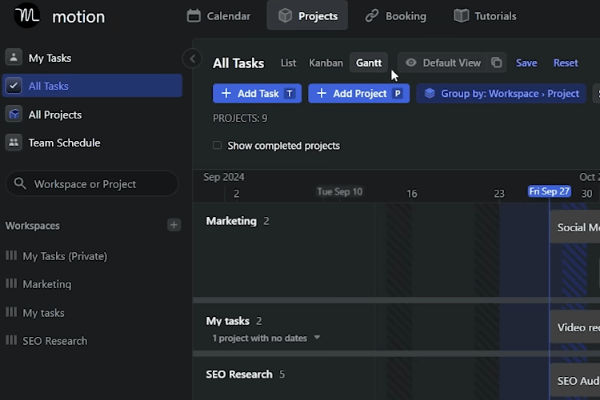Click the My Tasks person icon
Image resolution: width=600 pixels, height=400 pixels.
[x=14, y=58]
